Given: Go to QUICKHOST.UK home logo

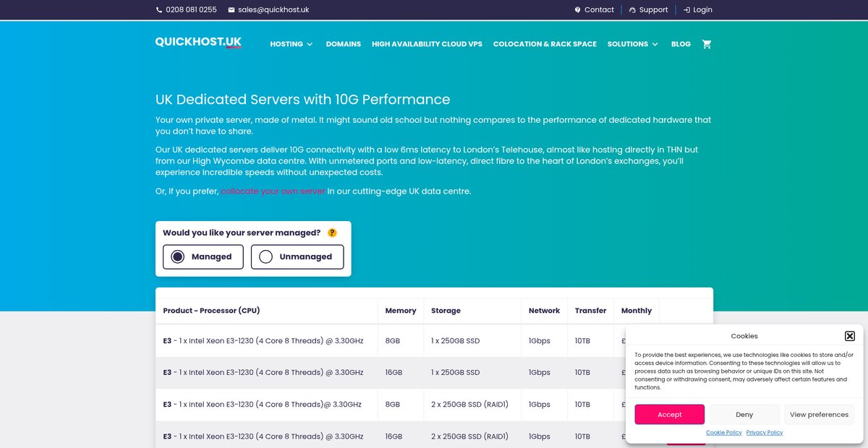Looking at the screenshot, I should [198, 43].
